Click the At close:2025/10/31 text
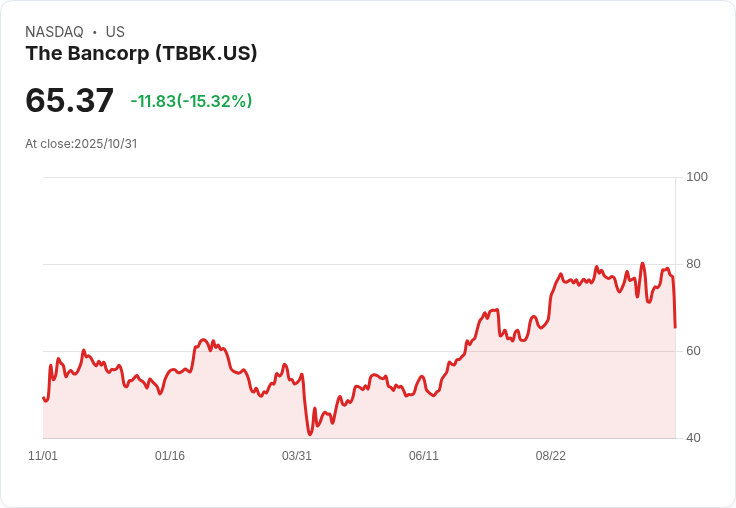 [81, 144]
